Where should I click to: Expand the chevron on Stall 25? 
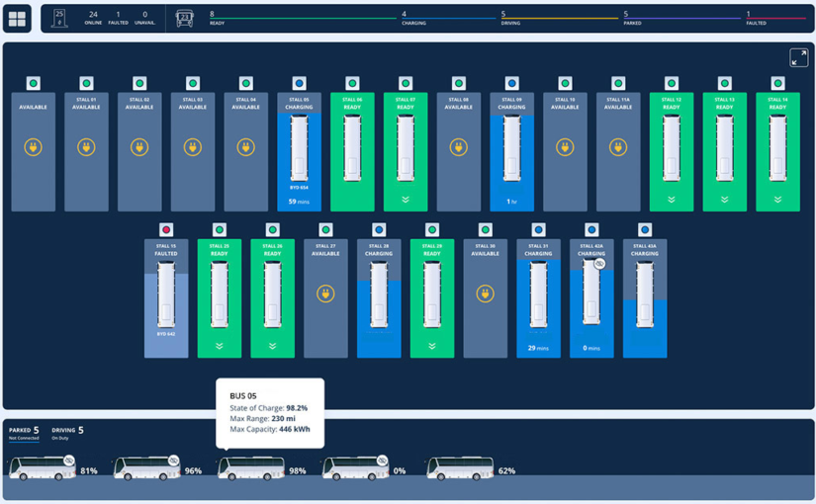[220, 346]
